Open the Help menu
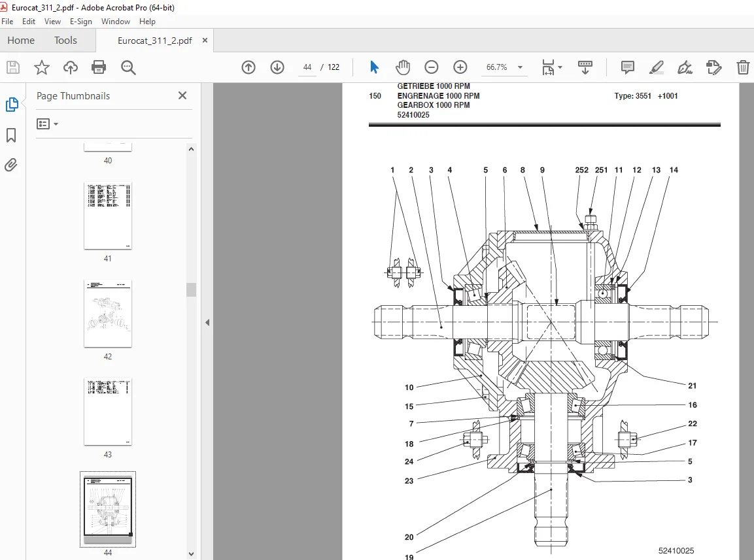This screenshot has height=560, width=754. click(147, 22)
